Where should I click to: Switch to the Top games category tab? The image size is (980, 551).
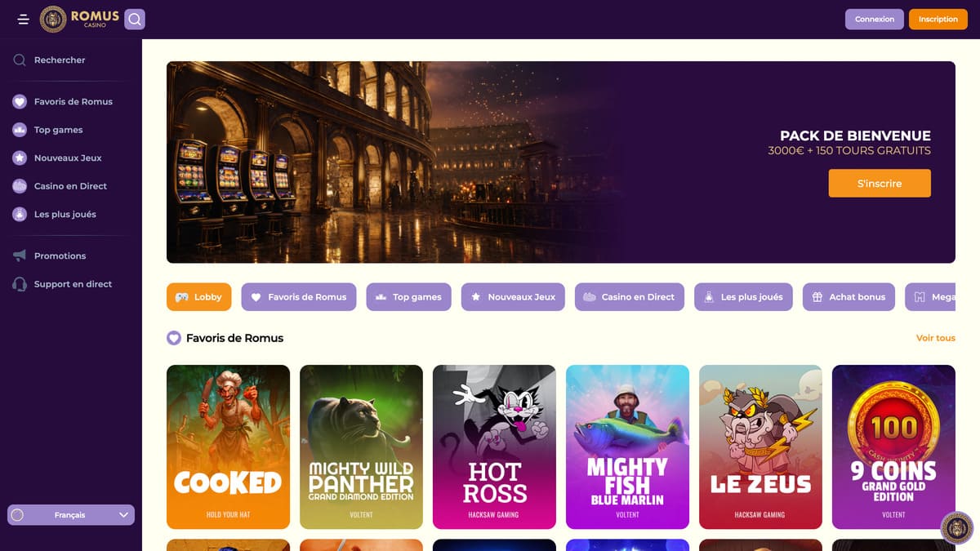point(409,297)
